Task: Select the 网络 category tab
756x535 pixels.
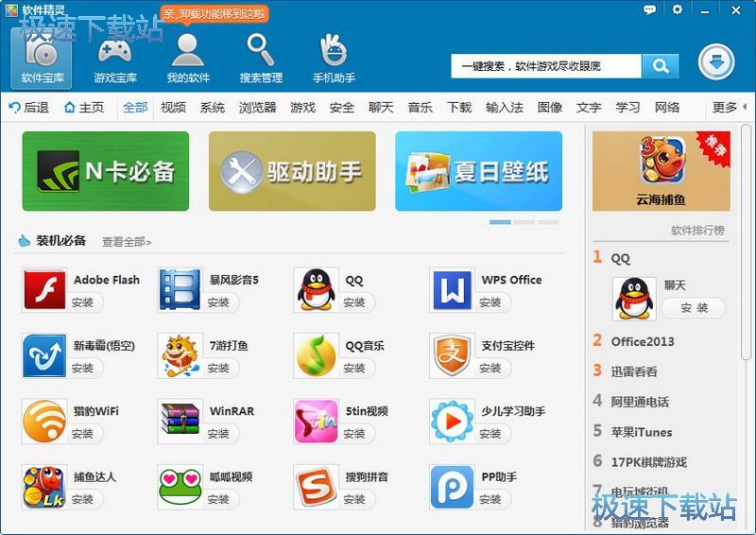Action: (x=667, y=107)
